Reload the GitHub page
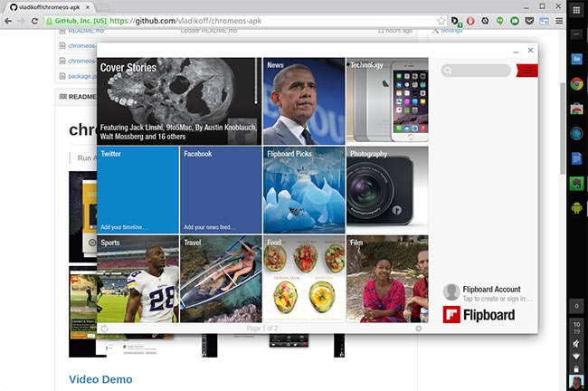 pos(34,21)
